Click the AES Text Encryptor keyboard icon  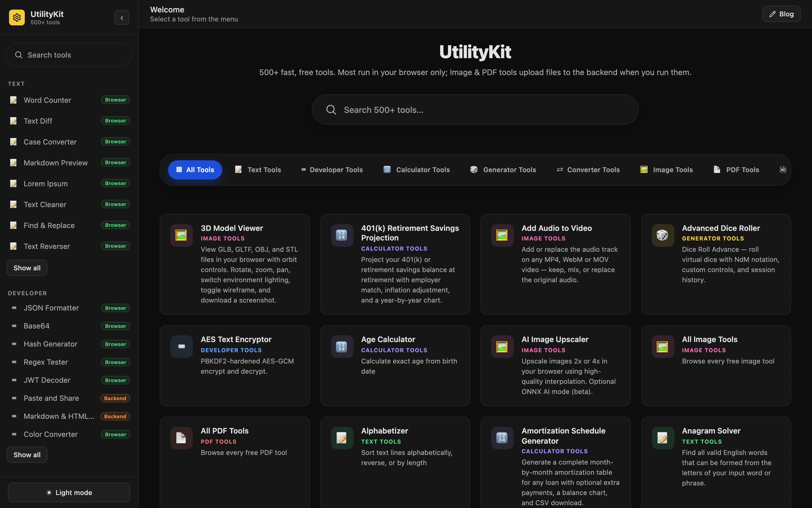pos(181,346)
